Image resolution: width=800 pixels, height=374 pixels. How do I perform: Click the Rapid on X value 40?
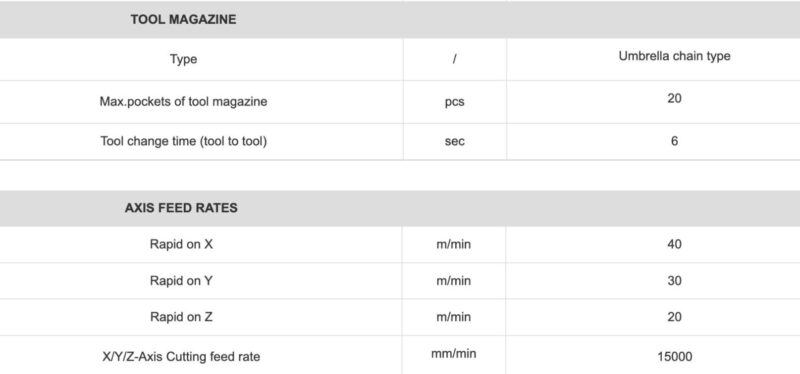click(x=674, y=244)
